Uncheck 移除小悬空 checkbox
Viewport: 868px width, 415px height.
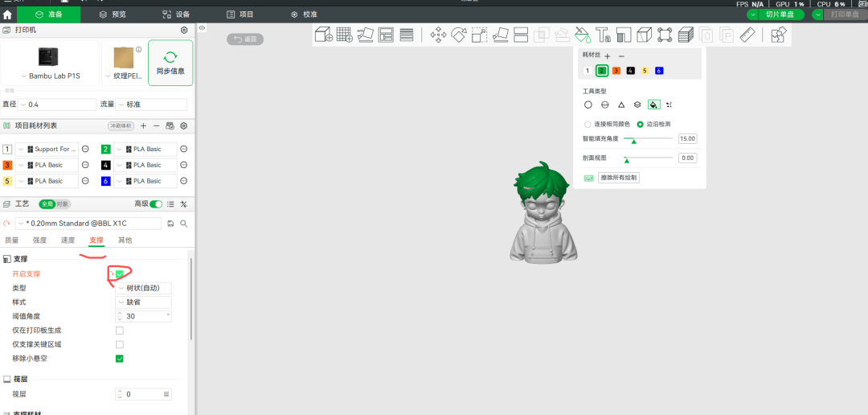(120, 359)
